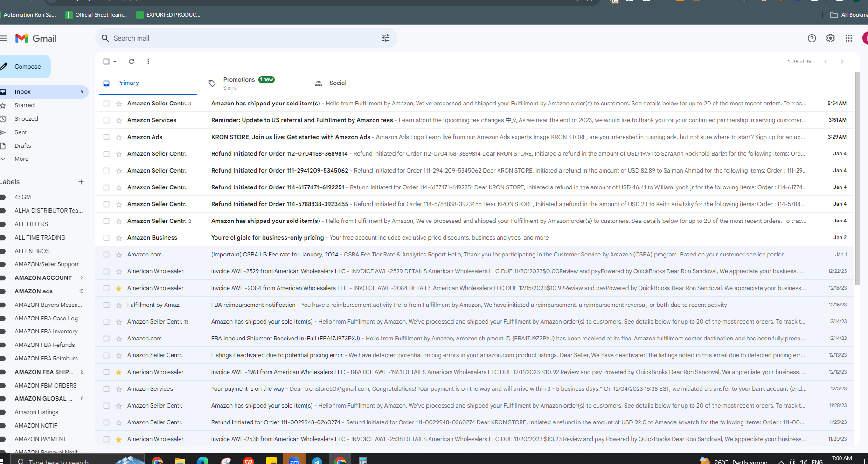Open Refund Initiated for Order 111-2941209-5345062 email
This screenshot has width=868, height=464.
pos(474,171)
